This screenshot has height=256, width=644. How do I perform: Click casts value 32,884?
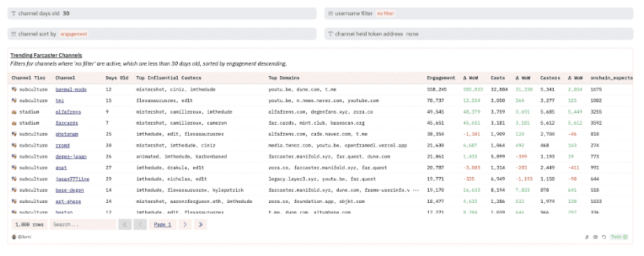coord(499,89)
